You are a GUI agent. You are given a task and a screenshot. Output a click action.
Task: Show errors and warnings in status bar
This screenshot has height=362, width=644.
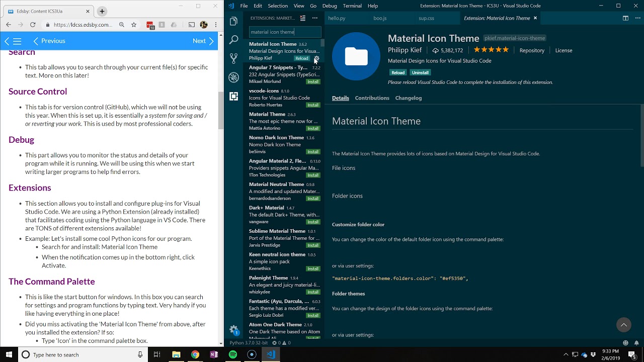[281, 343]
